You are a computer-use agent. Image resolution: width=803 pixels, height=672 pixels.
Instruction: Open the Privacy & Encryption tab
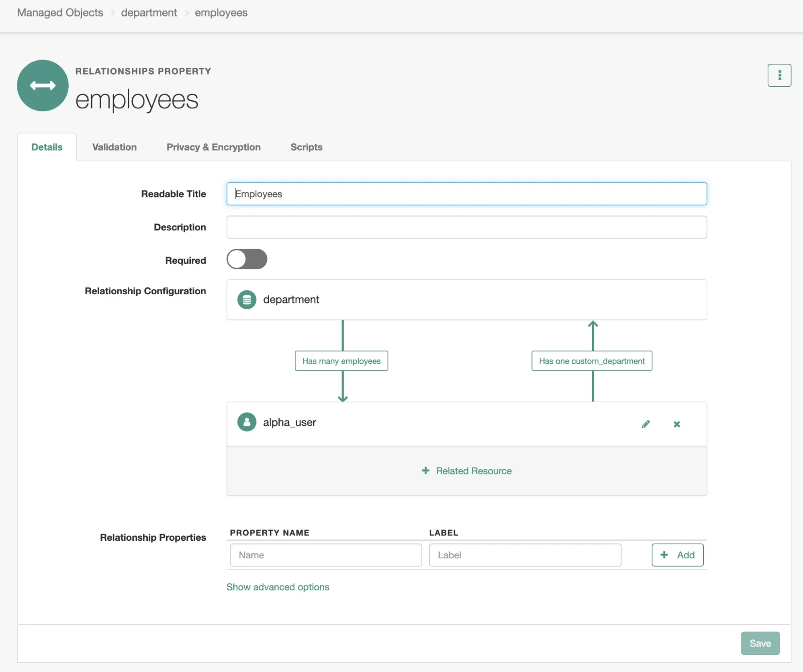click(213, 147)
